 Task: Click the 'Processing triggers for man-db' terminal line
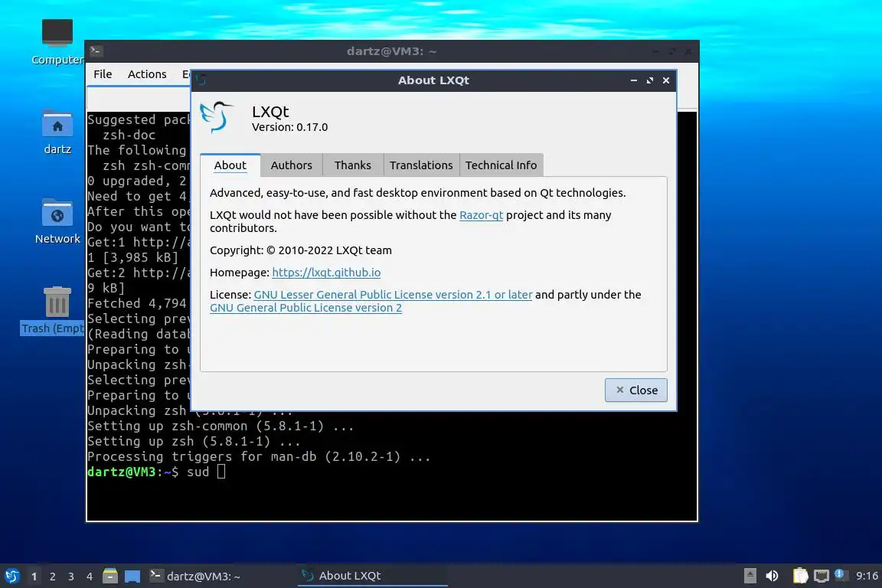coord(259,456)
